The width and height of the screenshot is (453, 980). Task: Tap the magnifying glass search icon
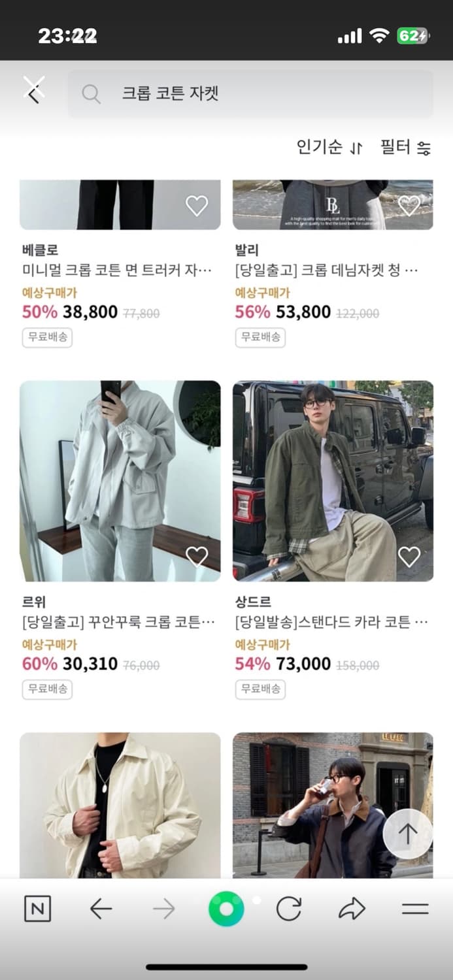coord(92,94)
